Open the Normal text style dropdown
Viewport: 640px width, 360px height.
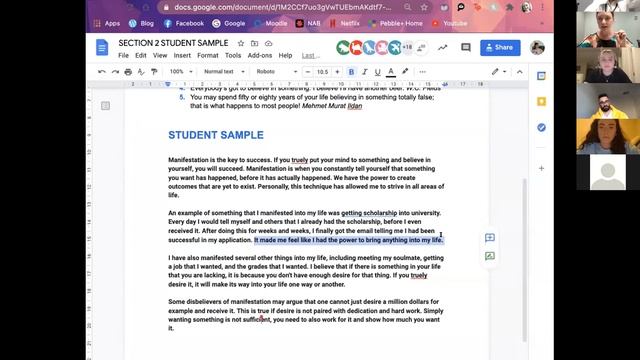point(224,72)
